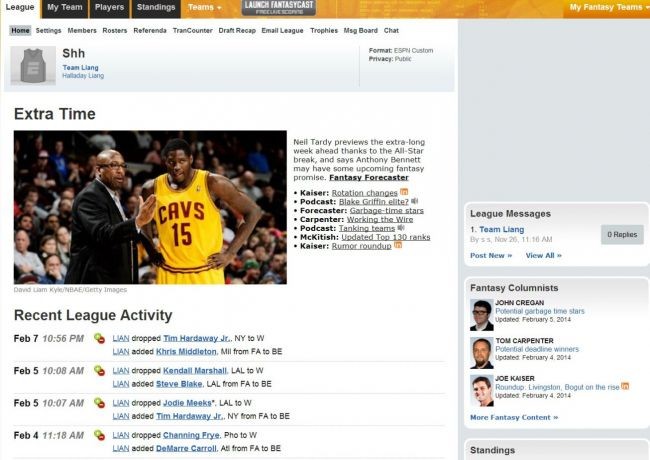Click the transaction icon for Feb 4 11:18 AM

pyautogui.click(x=99, y=435)
